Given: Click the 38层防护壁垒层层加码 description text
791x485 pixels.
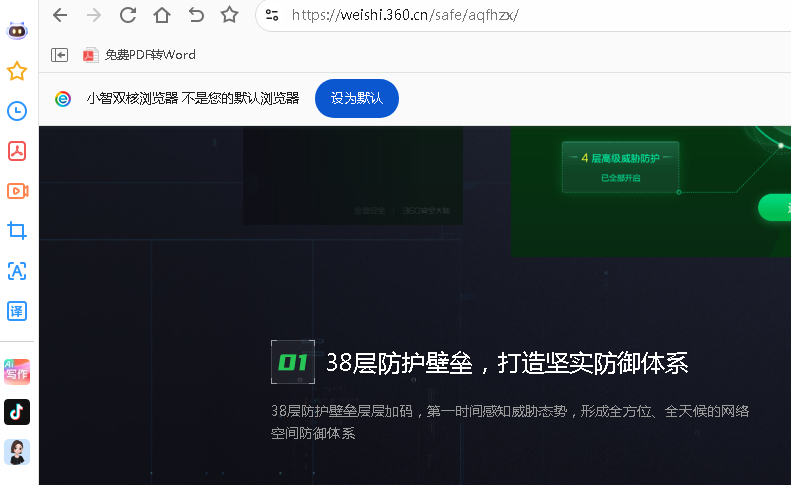Looking at the screenshot, I should (510, 422).
